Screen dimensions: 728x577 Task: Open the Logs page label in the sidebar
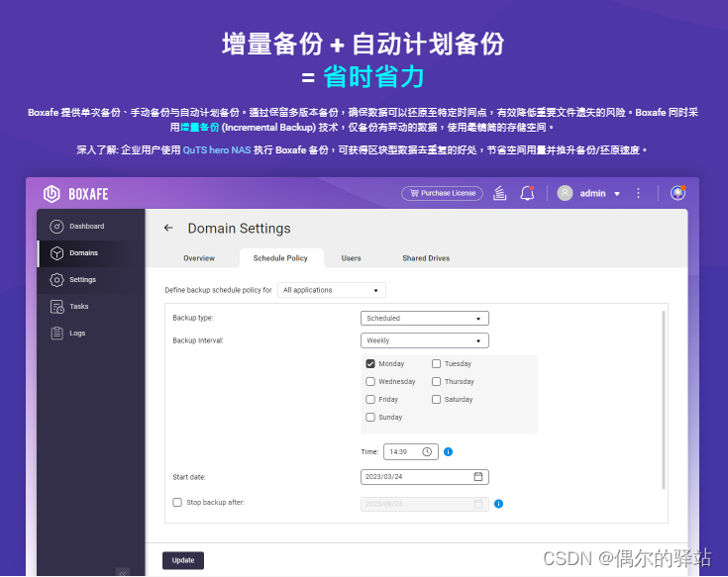(77, 333)
